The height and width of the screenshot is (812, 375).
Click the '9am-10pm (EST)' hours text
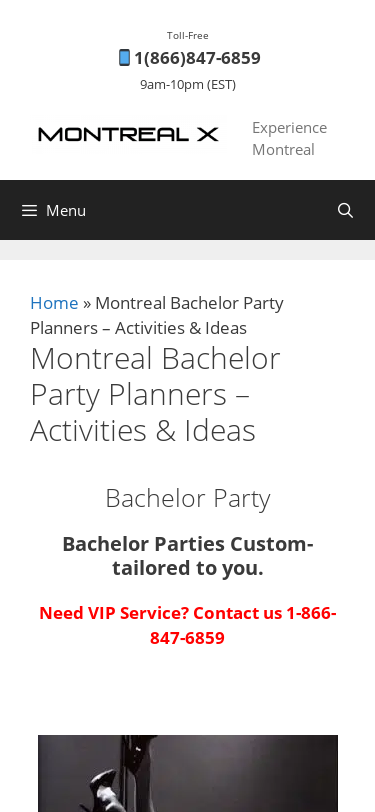tap(188, 84)
